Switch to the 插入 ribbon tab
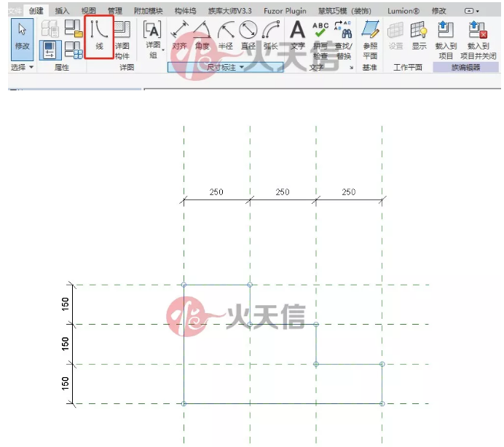 62,11
